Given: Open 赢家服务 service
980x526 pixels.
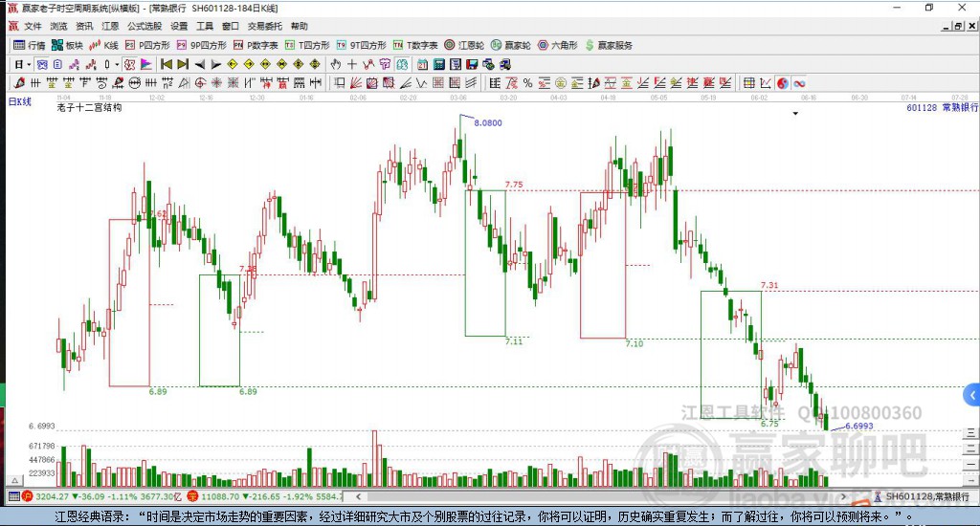Looking at the screenshot, I should point(609,45).
